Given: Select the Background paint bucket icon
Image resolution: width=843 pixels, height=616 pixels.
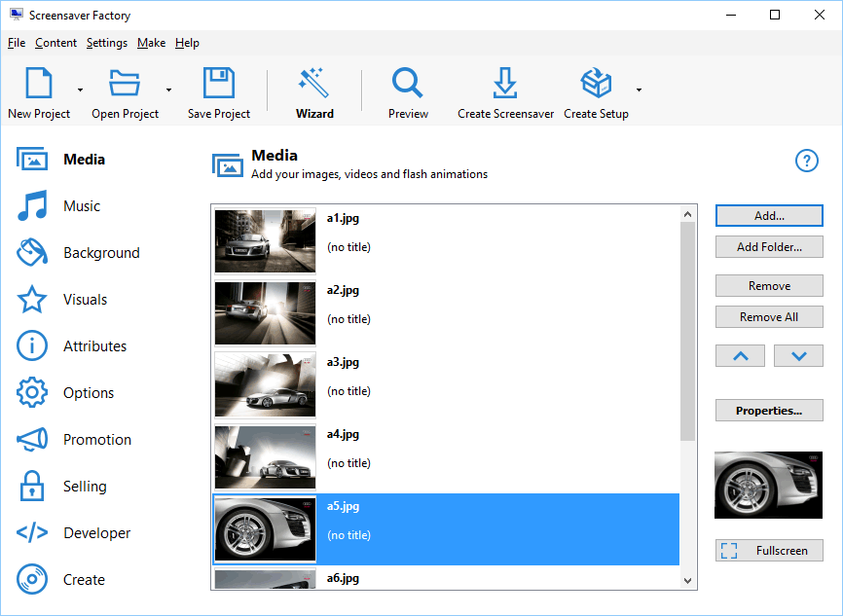Looking at the screenshot, I should click(32, 253).
